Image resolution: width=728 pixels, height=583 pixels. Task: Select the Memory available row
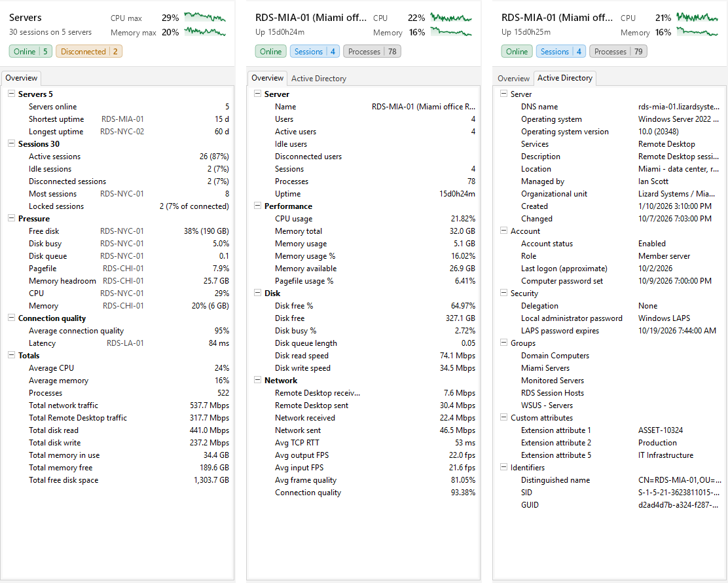[x=365, y=268]
